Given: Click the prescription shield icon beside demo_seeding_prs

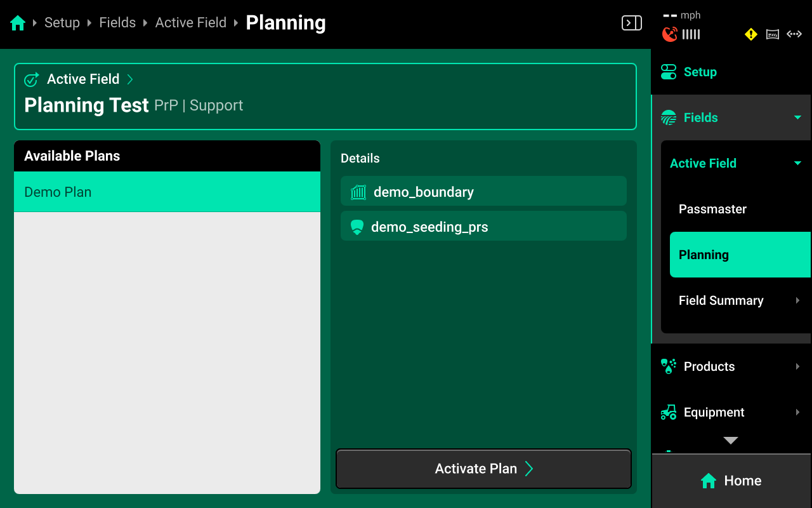Looking at the screenshot, I should click(357, 226).
